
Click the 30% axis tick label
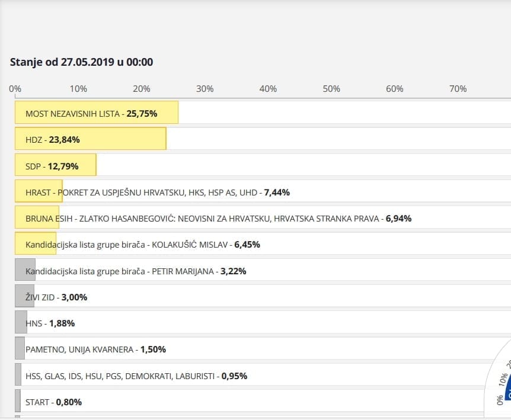coord(205,89)
